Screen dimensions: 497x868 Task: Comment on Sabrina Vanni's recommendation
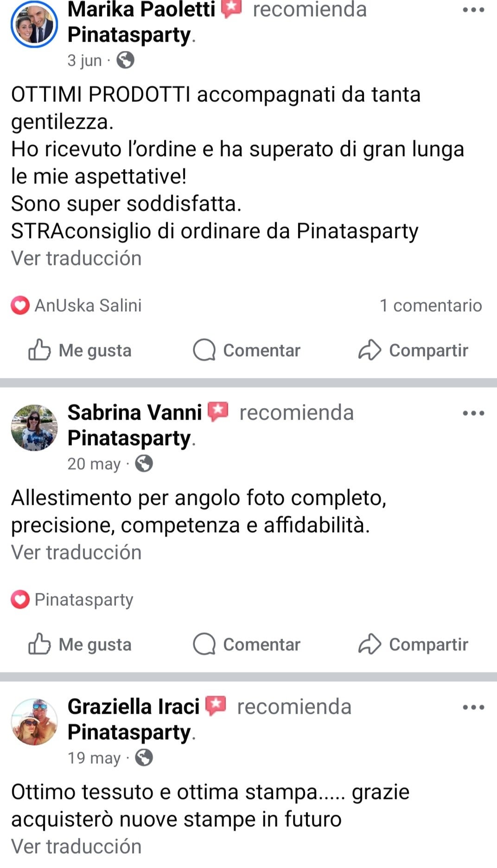[x=247, y=644]
